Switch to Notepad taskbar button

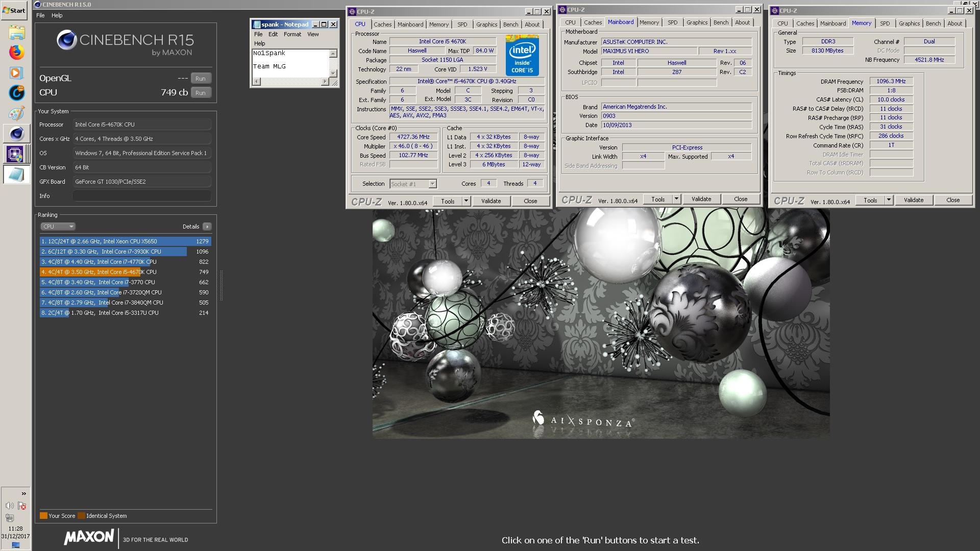pos(16,174)
